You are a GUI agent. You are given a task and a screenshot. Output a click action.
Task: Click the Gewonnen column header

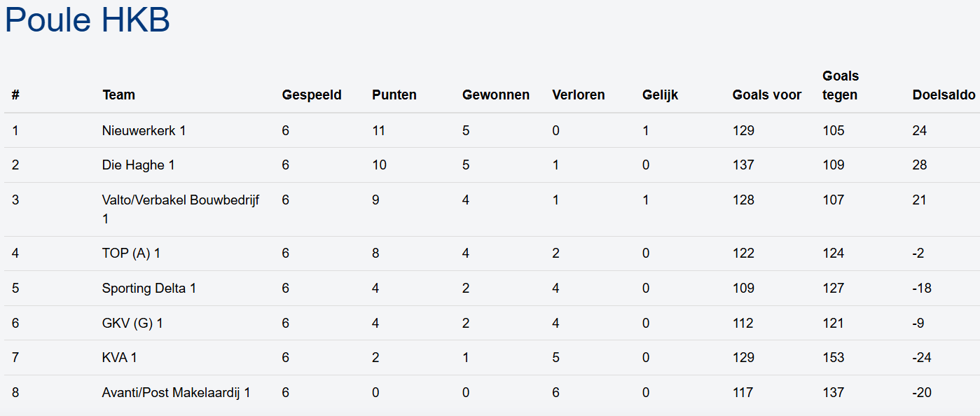[x=495, y=95]
